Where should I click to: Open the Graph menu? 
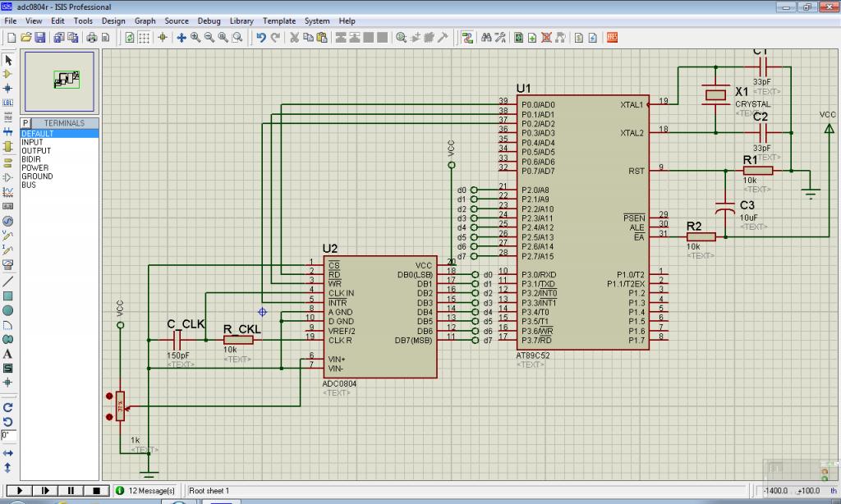pos(145,21)
